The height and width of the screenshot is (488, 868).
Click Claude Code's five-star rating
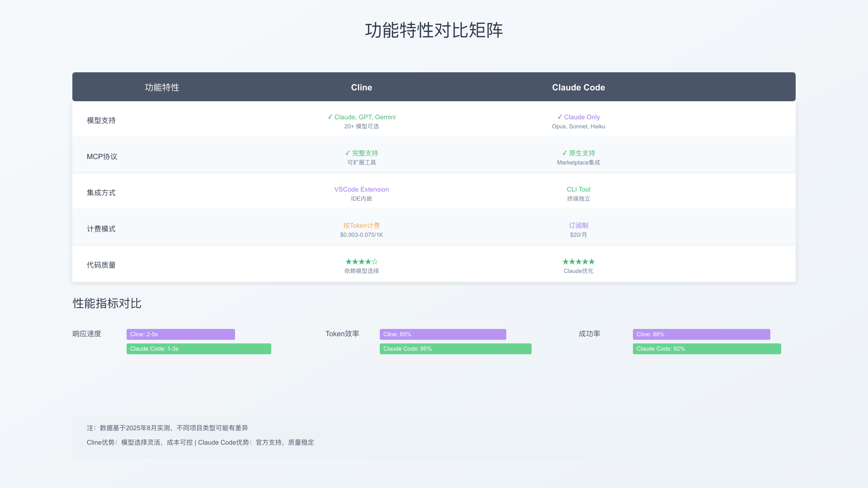579,262
